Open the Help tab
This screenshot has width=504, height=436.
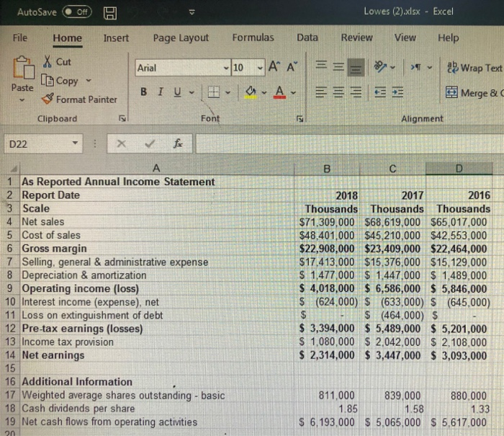[x=448, y=38]
